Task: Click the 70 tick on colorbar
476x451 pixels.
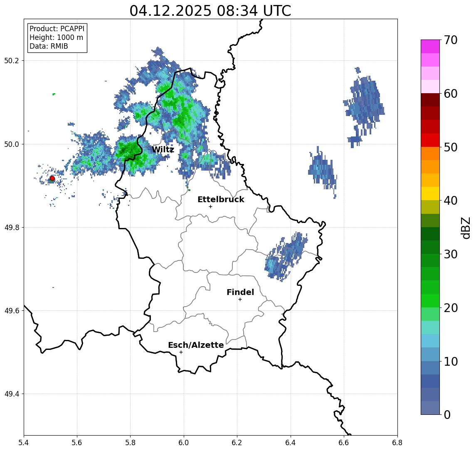Action: pos(451,40)
